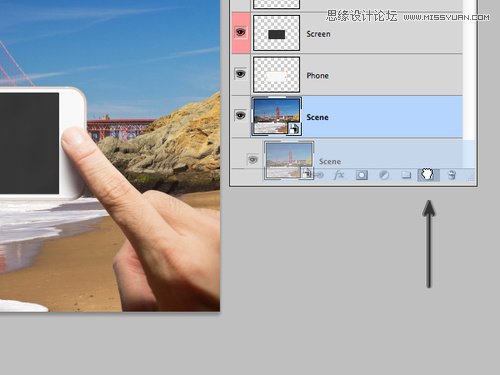Select the highlighted Scene layer name
This screenshot has width=500, height=375.
317,117
